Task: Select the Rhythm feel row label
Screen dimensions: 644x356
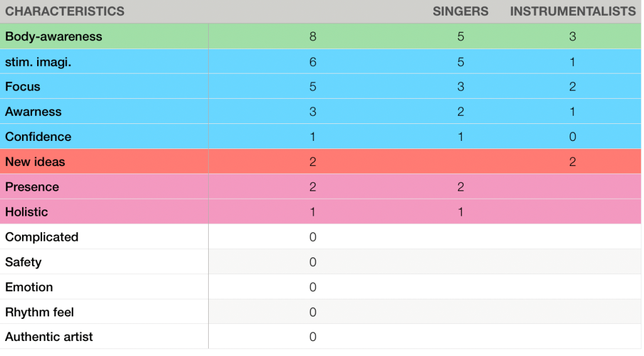Action: (x=40, y=313)
